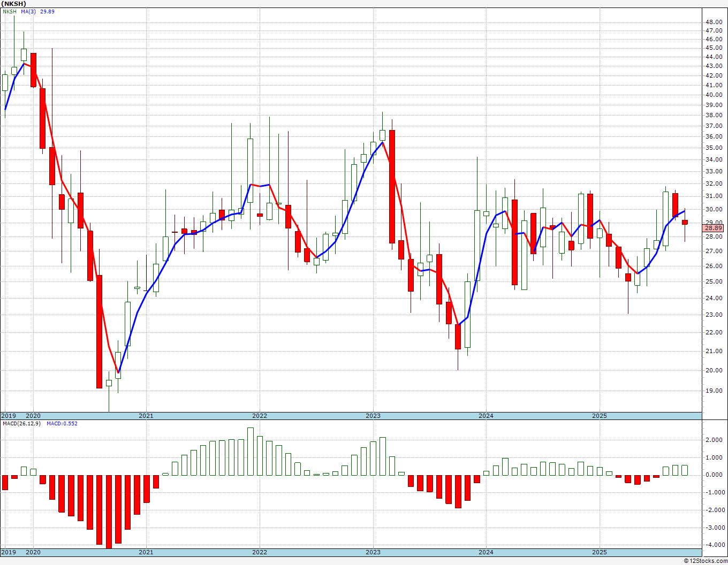The width and height of the screenshot is (728, 565).
Task: Click the 35.00 price axis label
Action: pos(714,148)
